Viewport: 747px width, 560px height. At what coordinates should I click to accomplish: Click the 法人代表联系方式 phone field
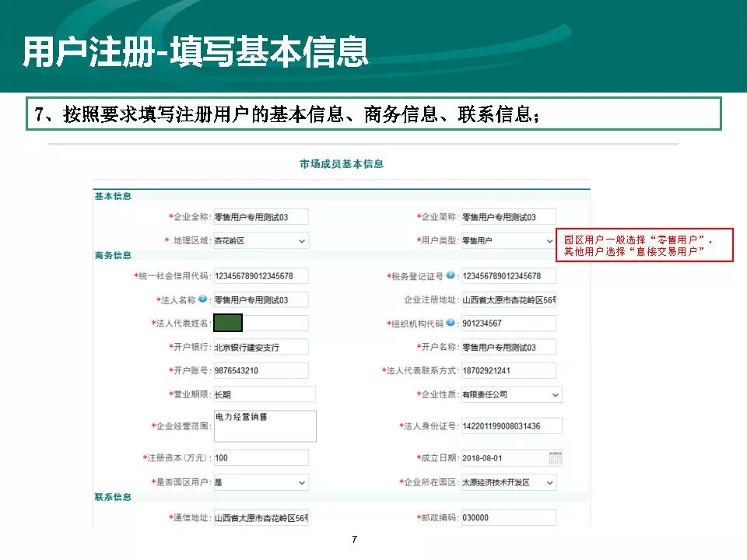(x=508, y=371)
